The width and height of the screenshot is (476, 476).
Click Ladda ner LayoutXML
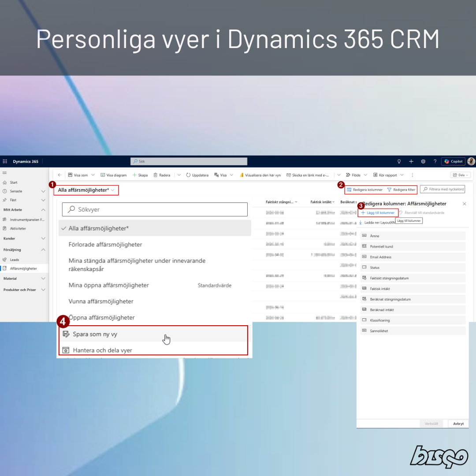[x=377, y=223]
